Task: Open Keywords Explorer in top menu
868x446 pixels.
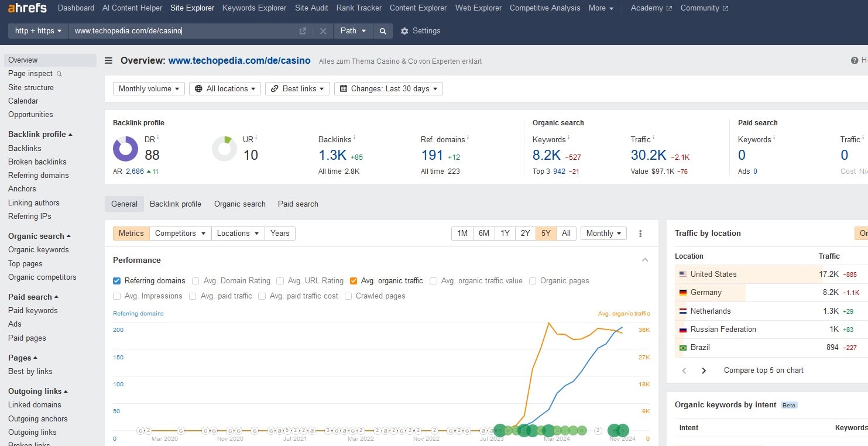Action: coord(255,8)
